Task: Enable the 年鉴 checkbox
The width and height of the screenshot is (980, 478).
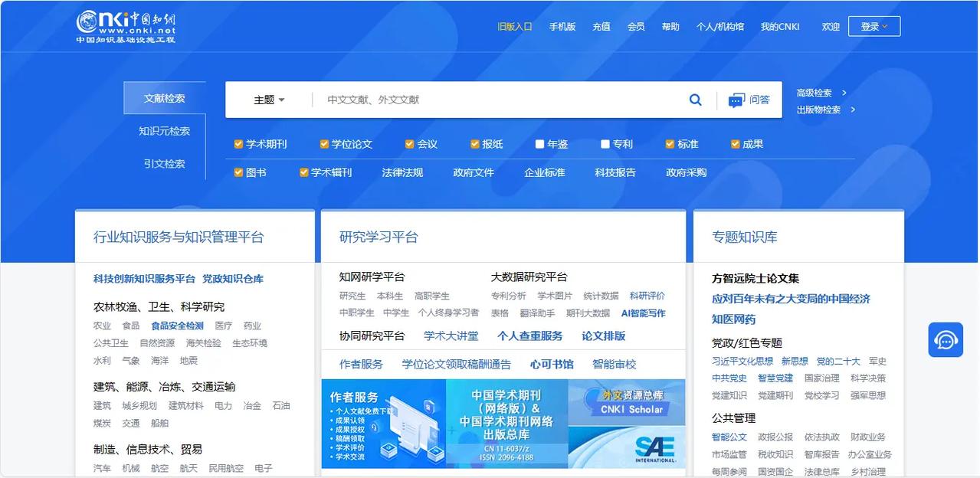Action: click(x=539, y=143)
